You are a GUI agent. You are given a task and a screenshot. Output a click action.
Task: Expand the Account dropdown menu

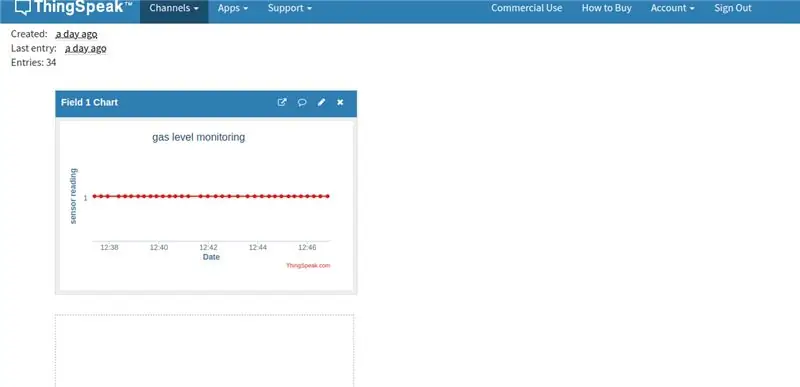pyautogui.click(x=672, y=8)
